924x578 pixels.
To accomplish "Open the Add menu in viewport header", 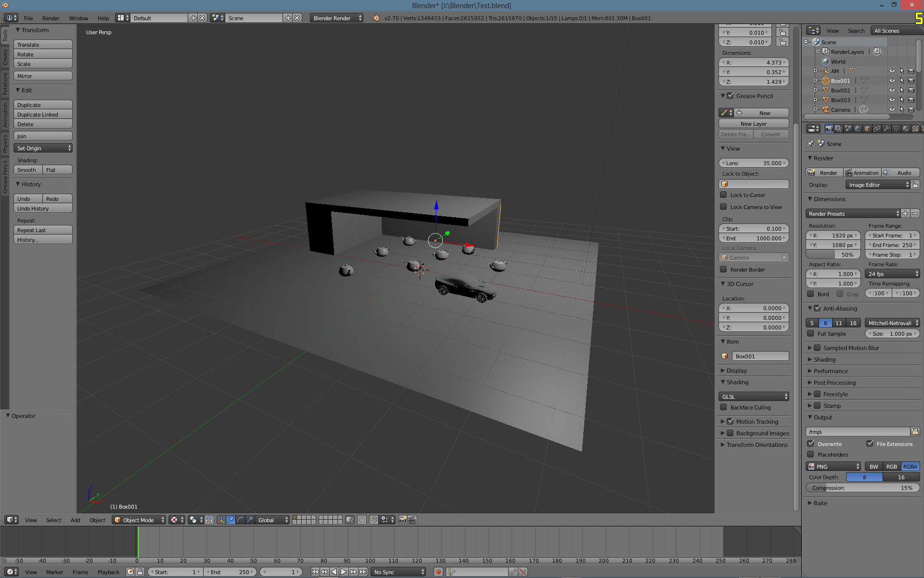I will click(x=75, y=520).
